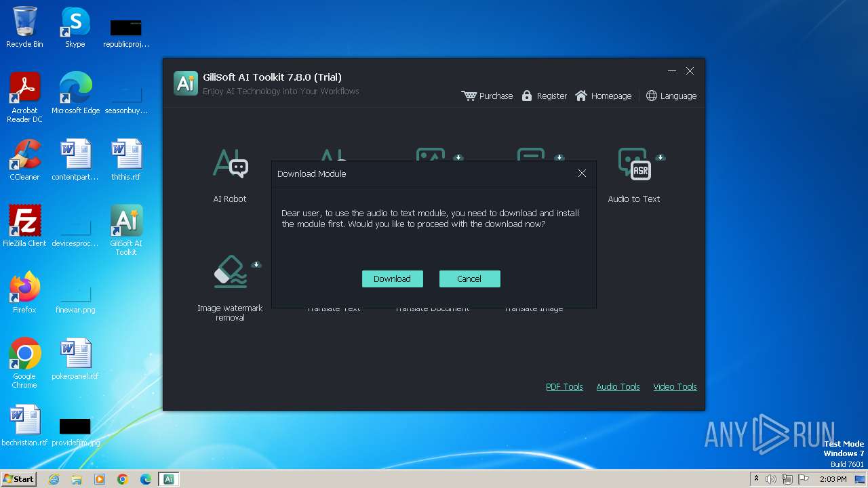Viewport: 868px width, 488px height.
Task: Select the ththis.rtf file
Action: pos(126,160)
